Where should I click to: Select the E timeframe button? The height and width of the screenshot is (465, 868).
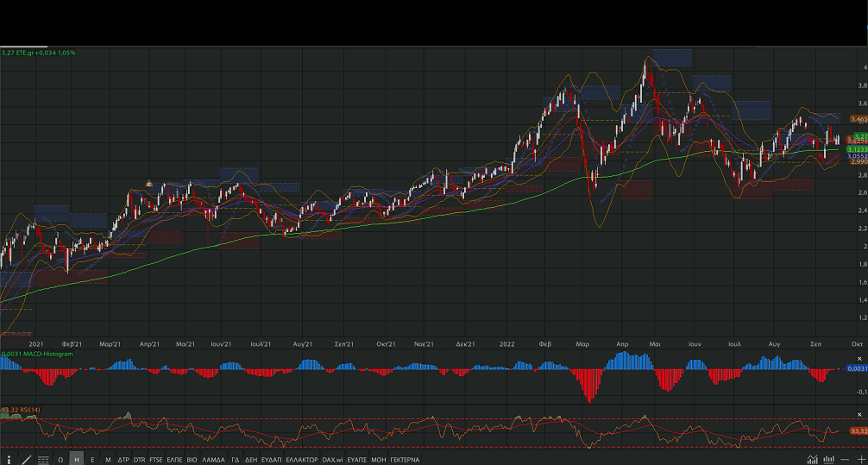[92, 460]
